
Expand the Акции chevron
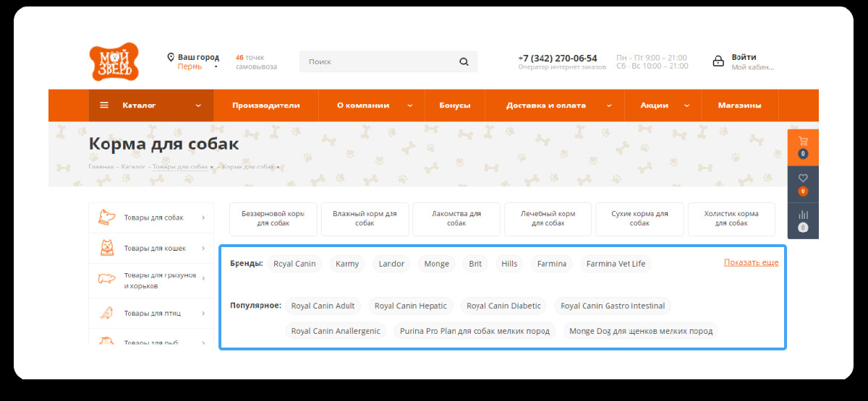click(686, 105)
